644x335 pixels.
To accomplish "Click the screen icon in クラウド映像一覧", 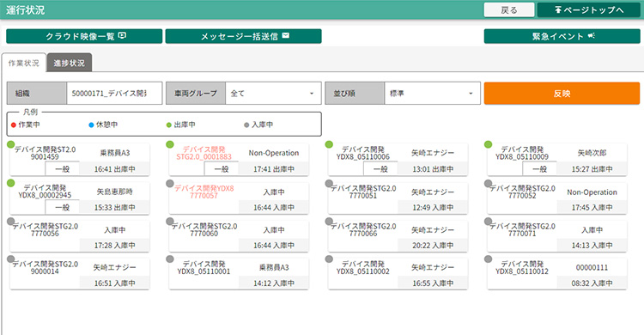I will 122,36.
